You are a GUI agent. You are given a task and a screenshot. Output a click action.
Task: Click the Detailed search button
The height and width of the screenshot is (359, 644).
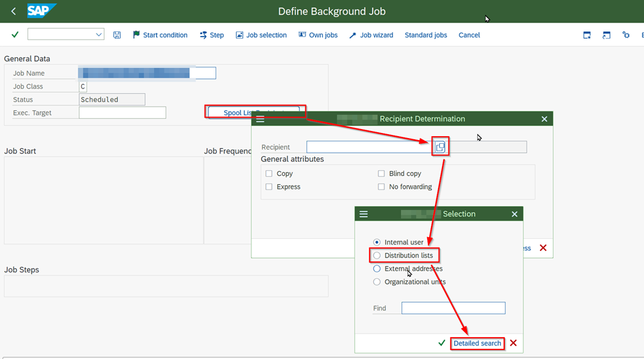point(477,343)
